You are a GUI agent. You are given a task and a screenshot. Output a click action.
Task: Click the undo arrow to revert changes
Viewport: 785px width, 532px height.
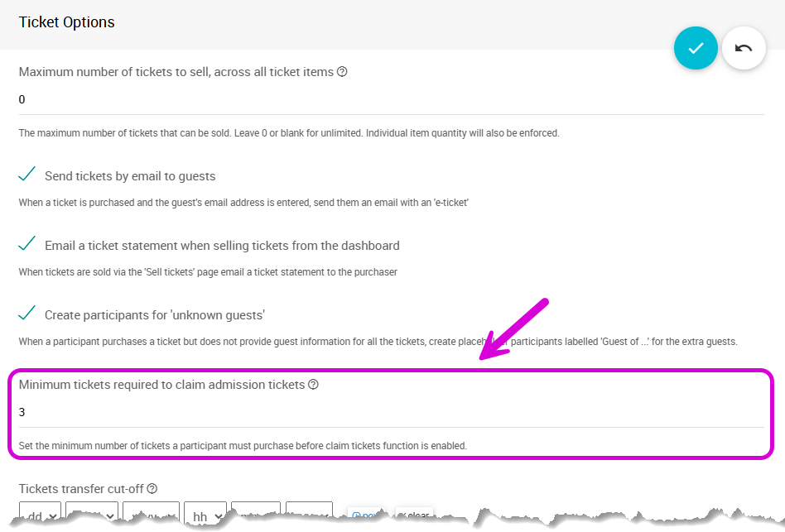click(744, 48)
